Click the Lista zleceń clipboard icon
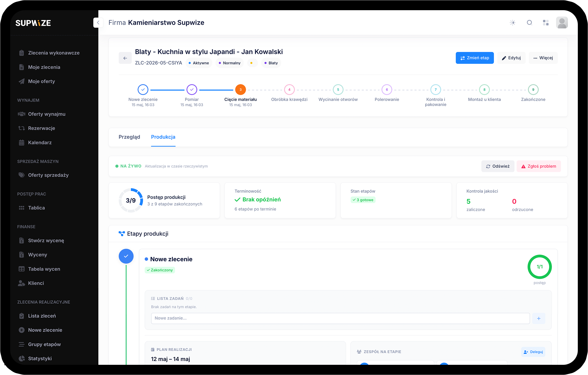 [22, 316]
